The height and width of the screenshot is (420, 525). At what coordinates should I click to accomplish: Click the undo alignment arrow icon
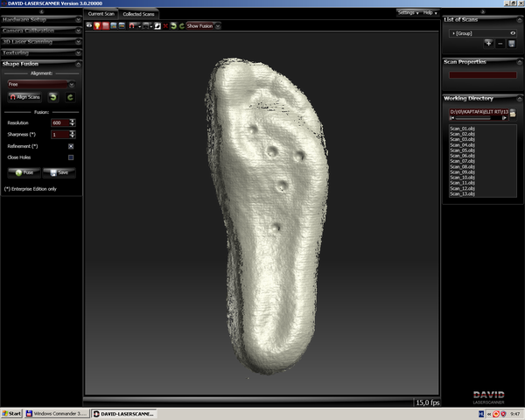click(x=52, y=96)
